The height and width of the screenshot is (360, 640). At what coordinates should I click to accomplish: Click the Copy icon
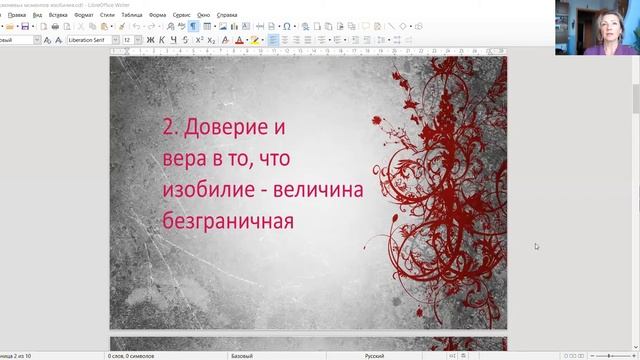tap(93, 27)
